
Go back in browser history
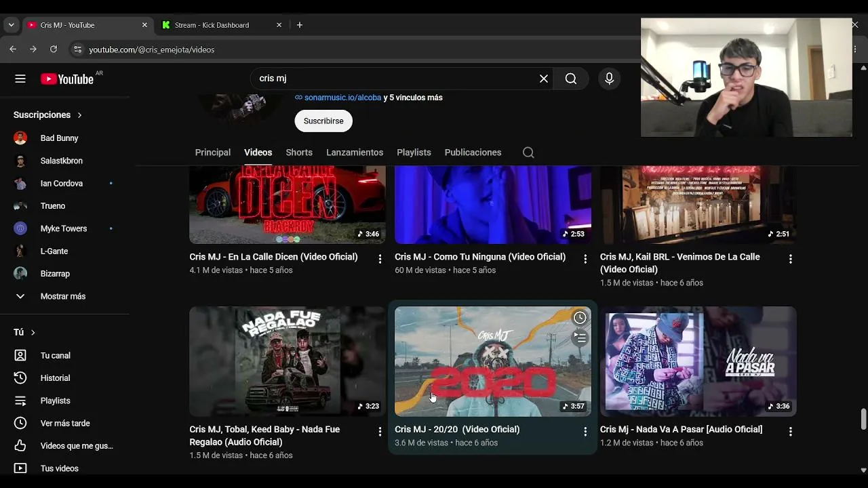click(x=13, y=49)
